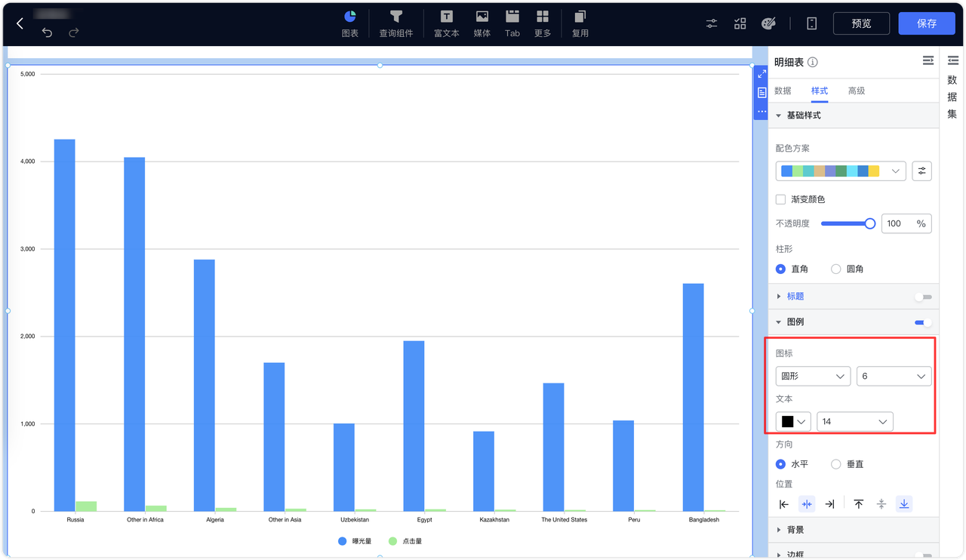Switch to mobile layout icon

click(x=812, y=24)
